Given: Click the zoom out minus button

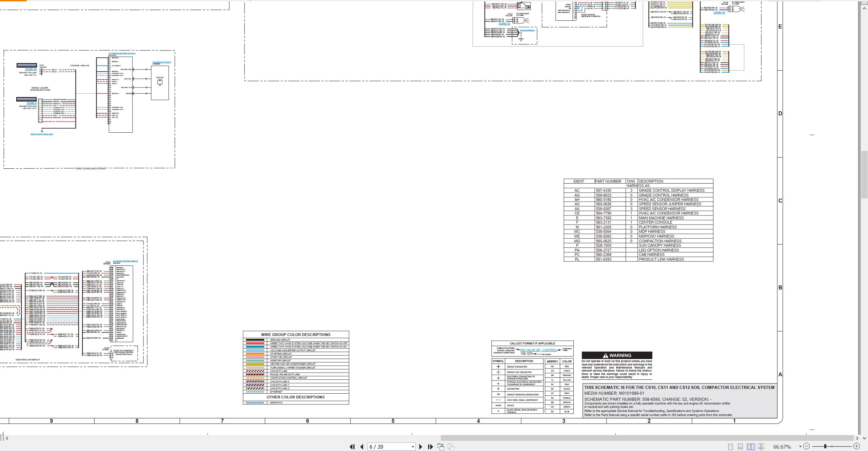Looking at the screenshot, I should click(x=807, y=447).
